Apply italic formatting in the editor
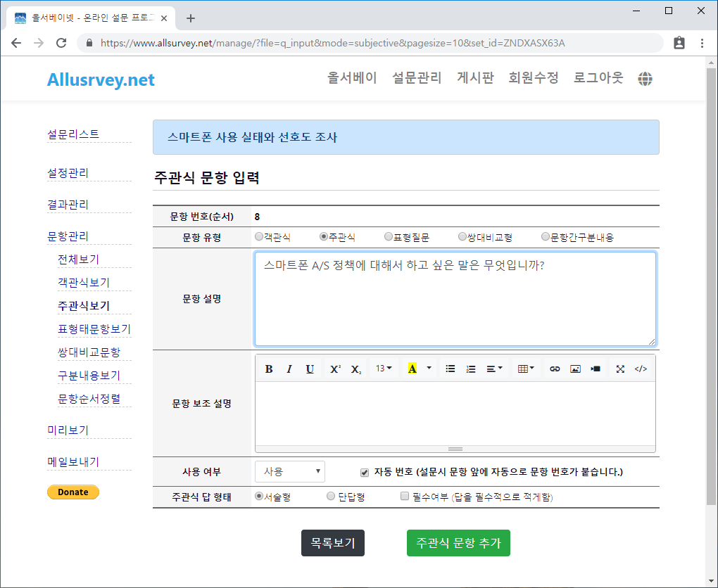Viewport: 718px width, 588px height. pos(289,369)
